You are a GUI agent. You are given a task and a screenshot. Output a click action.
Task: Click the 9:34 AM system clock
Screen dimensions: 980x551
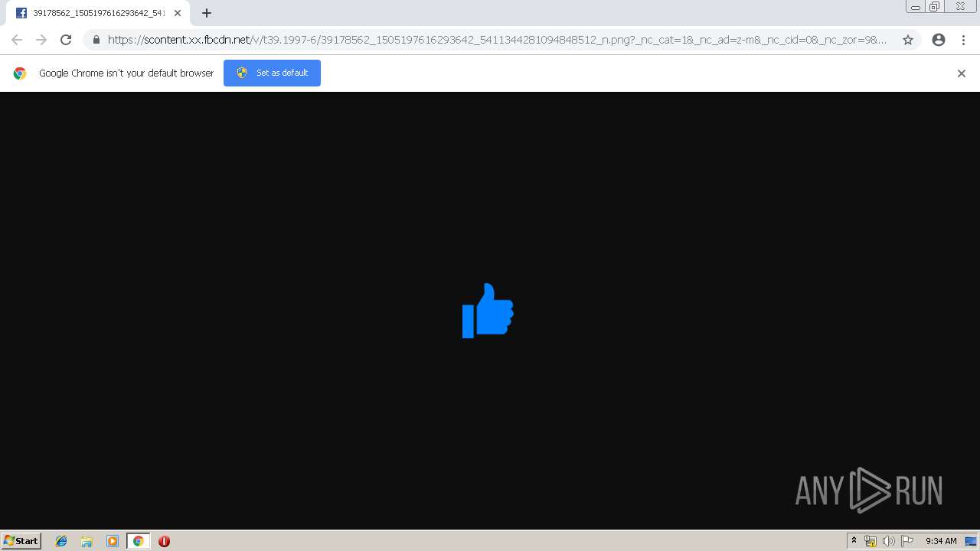pyautogui.click(x=941, y=541)
